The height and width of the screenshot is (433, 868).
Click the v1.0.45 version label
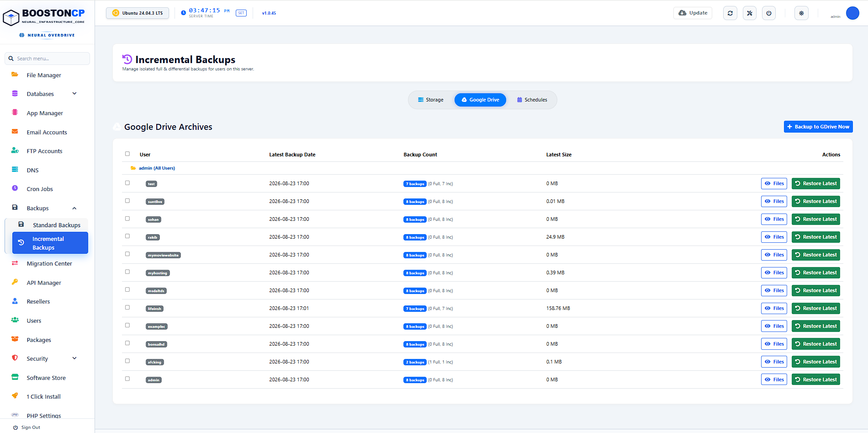pos(269,13)
